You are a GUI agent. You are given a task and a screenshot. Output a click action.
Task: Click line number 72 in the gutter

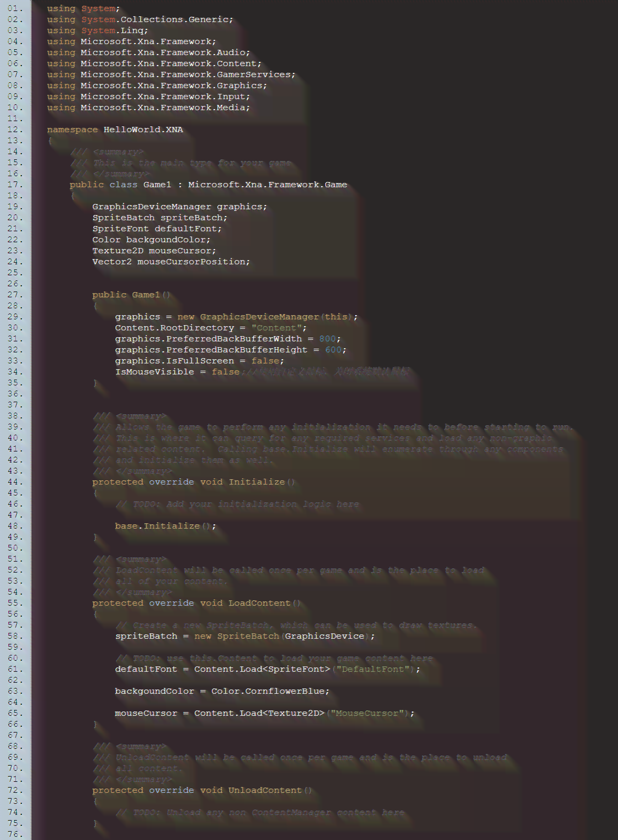15,790
